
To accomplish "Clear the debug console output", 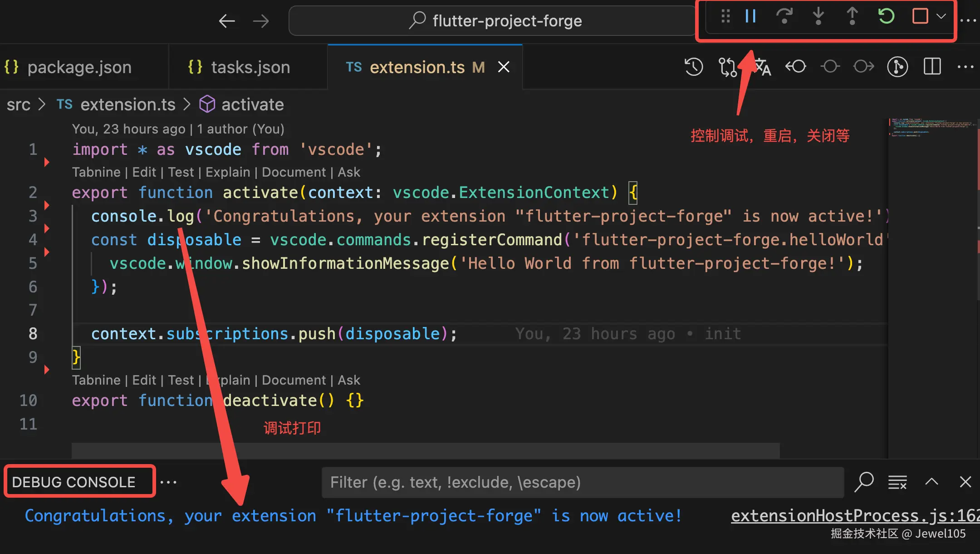I will 897,482.
